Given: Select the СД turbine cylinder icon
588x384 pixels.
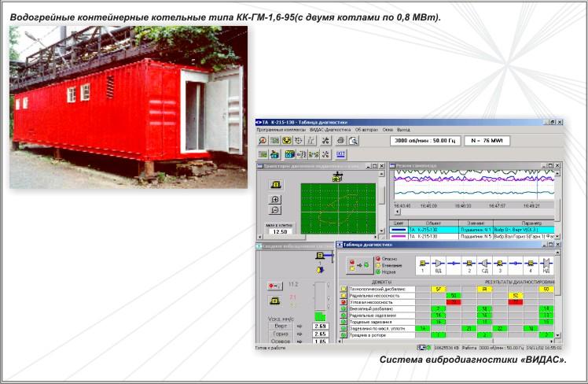Looking at the screenshot, I should click(x=485, y=262).
